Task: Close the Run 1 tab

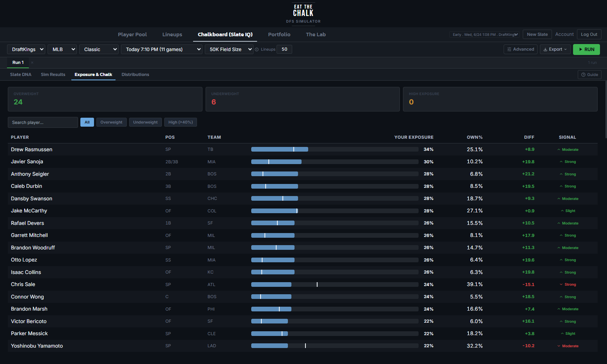Action: (32, 62)
